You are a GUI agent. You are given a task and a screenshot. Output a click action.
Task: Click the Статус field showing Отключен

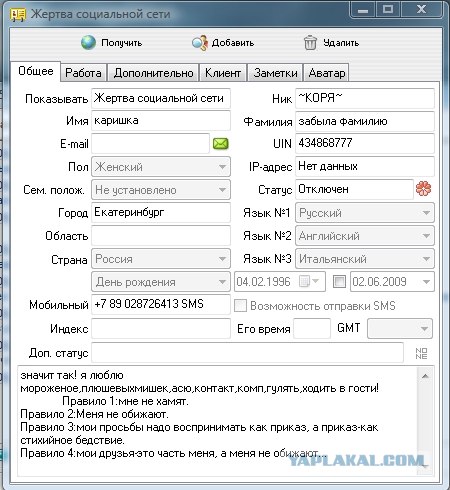(x=355, y=189)
